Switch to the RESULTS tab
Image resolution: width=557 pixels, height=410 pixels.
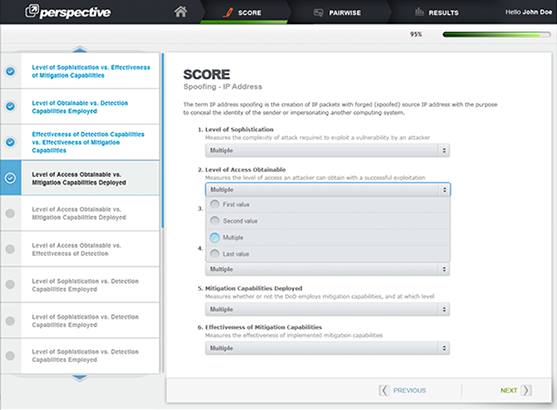pyautogui.click(x=437, y=12)
